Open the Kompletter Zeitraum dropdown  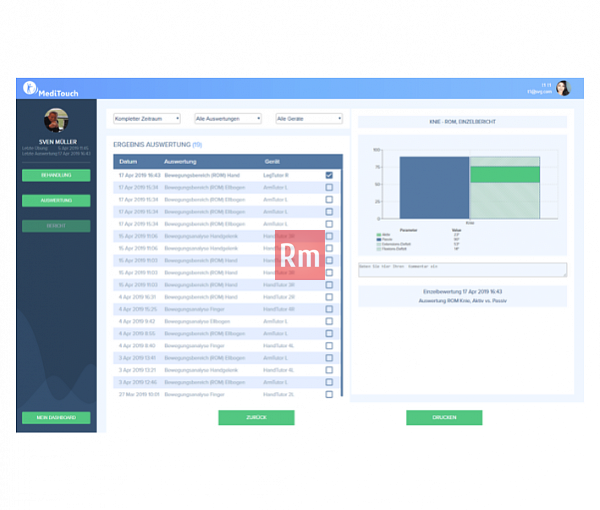[x=147, y=119]
